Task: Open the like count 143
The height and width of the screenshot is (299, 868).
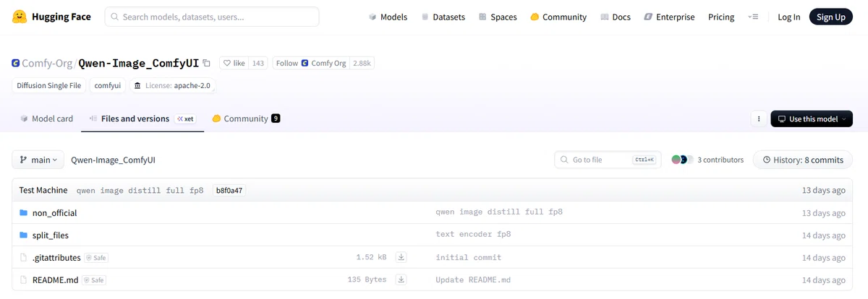Action: [258, 64]
